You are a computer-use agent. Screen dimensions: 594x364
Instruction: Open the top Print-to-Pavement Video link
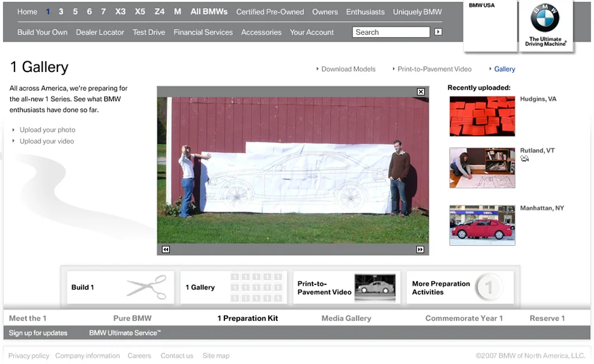click(x=434, y=69)
